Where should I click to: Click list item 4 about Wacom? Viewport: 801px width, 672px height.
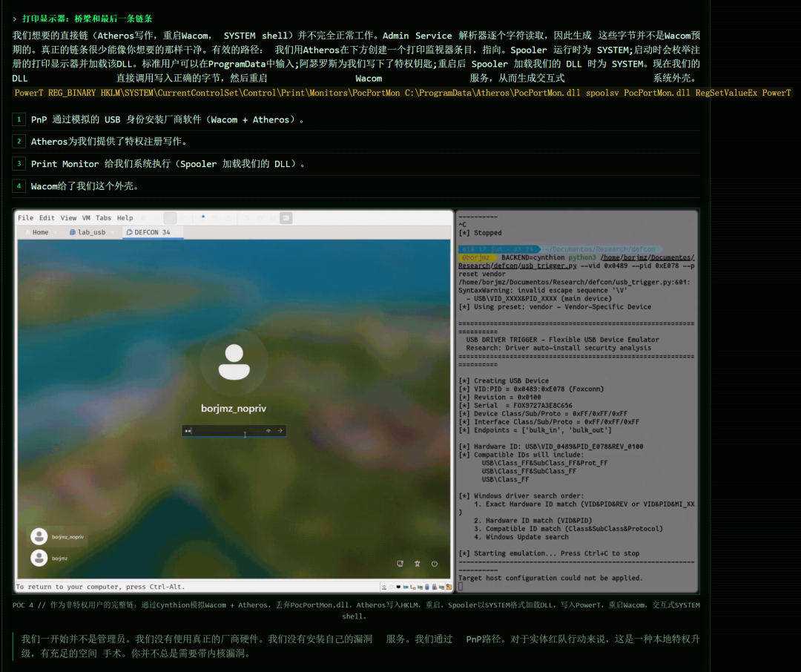pos(356,186)
